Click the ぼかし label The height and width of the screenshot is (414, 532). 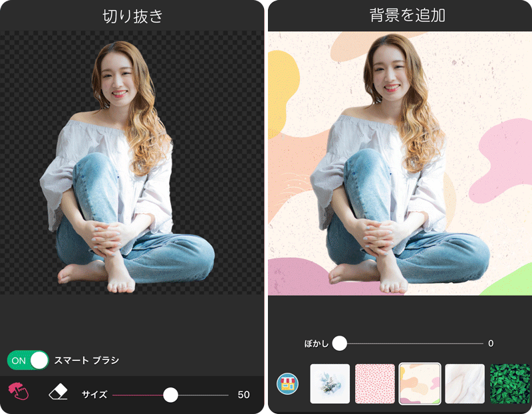[x=317, y=344]
